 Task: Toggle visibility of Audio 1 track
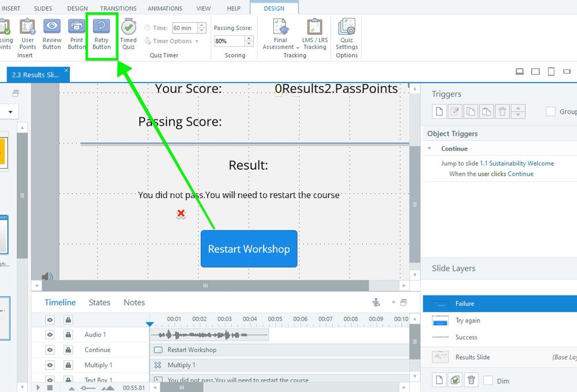click(x=50, y=334)
